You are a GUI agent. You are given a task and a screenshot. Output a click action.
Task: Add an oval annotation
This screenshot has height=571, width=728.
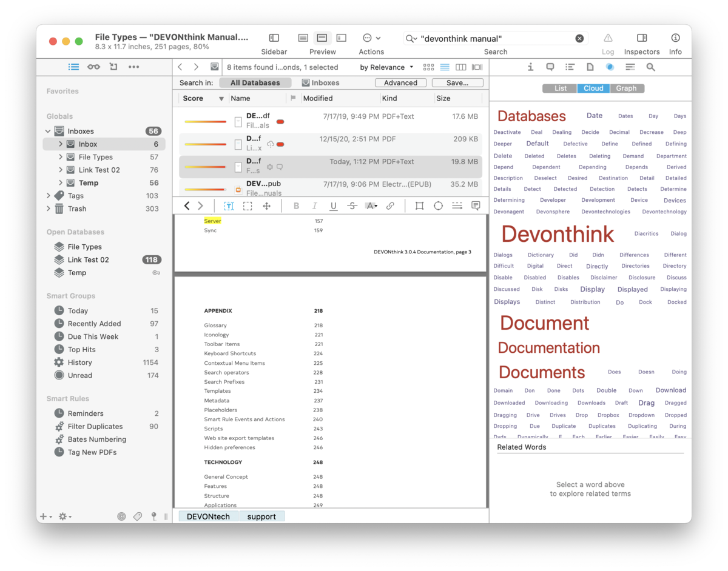pos(438,206)
